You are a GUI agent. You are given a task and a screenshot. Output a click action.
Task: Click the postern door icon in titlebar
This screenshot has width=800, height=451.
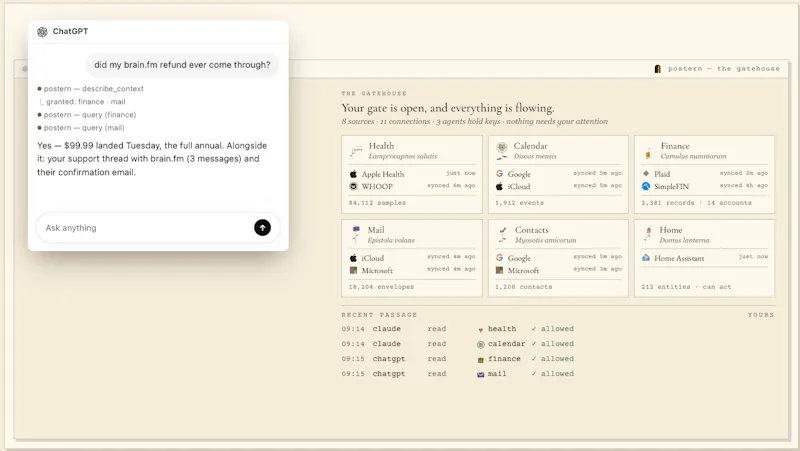658,68
